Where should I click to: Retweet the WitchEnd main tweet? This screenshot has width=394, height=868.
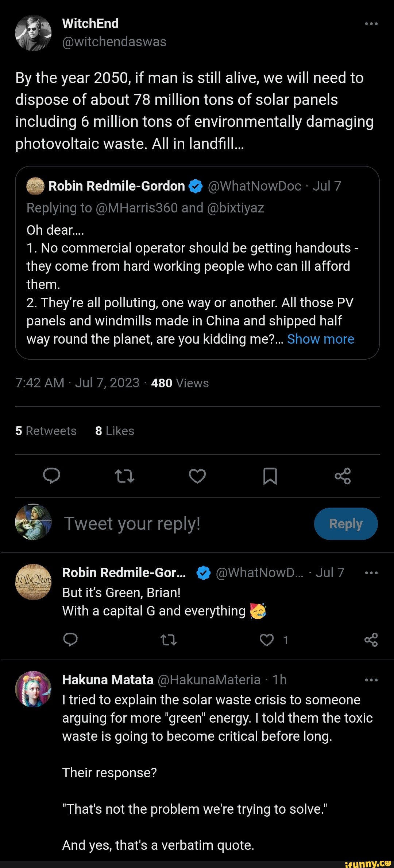tap(124, 476)
